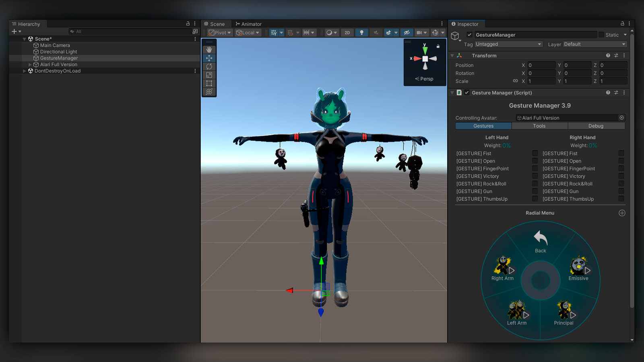Add an item via the Radial Menu plus icon

622,213
